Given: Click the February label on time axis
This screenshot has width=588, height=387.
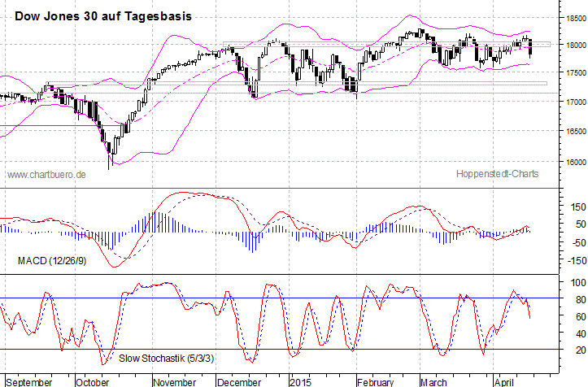Looking at the screenshot, I should tap(376, 382).
